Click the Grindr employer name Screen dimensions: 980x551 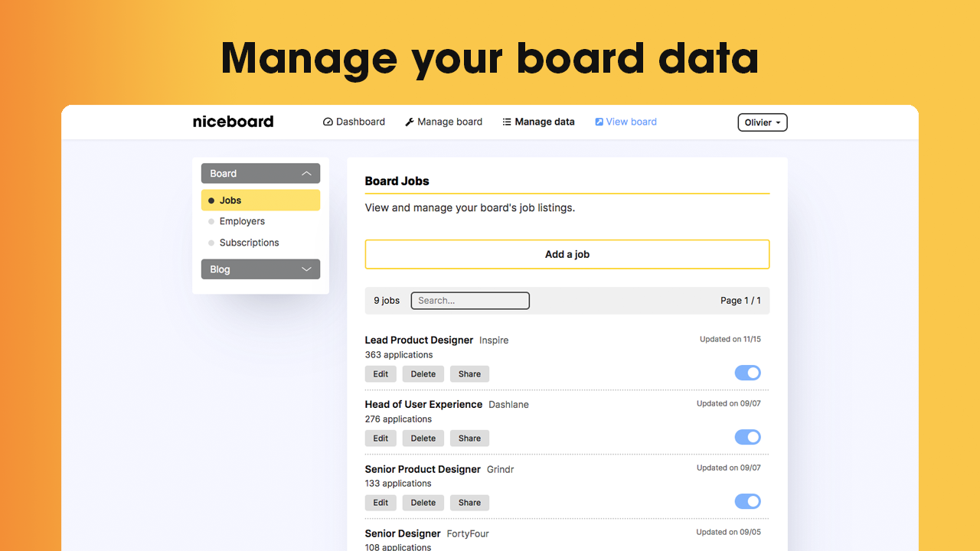click(501, 469)
